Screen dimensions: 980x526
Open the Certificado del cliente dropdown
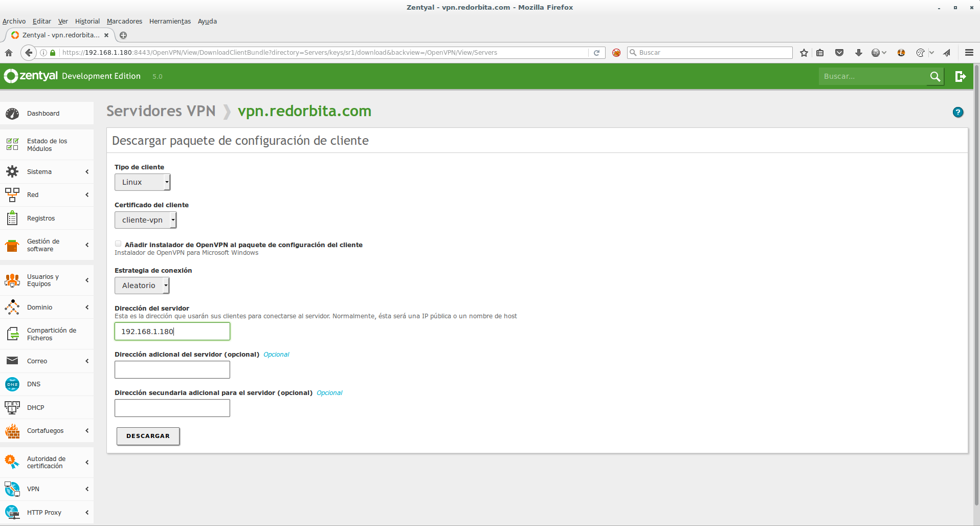coord(145,220)
